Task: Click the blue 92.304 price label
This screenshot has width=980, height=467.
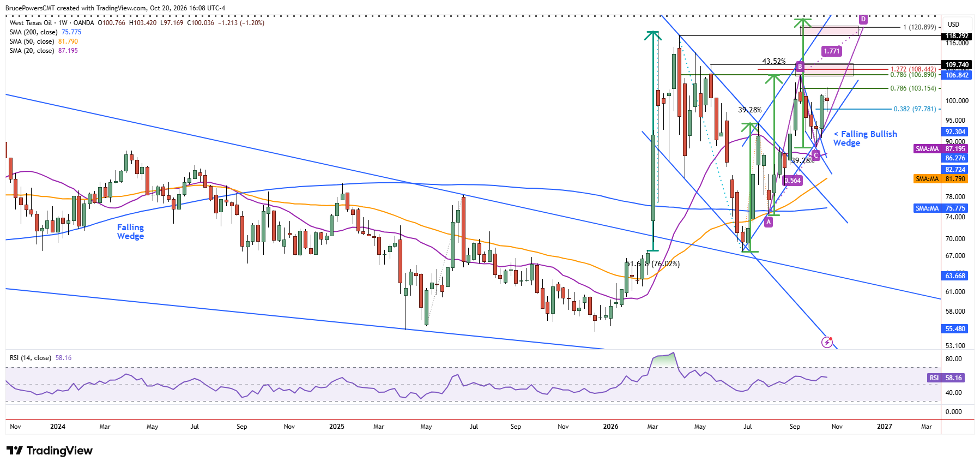Action: tap(955, 132)
